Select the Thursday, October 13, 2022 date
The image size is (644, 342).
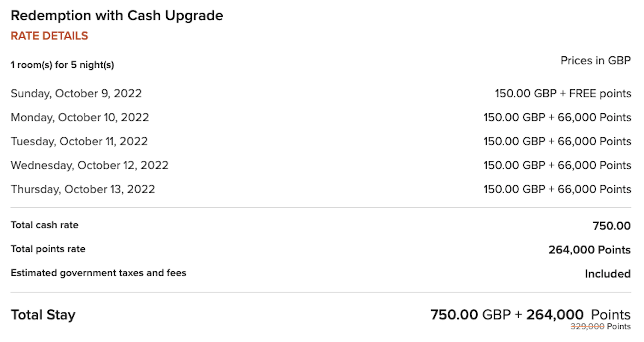83,189
